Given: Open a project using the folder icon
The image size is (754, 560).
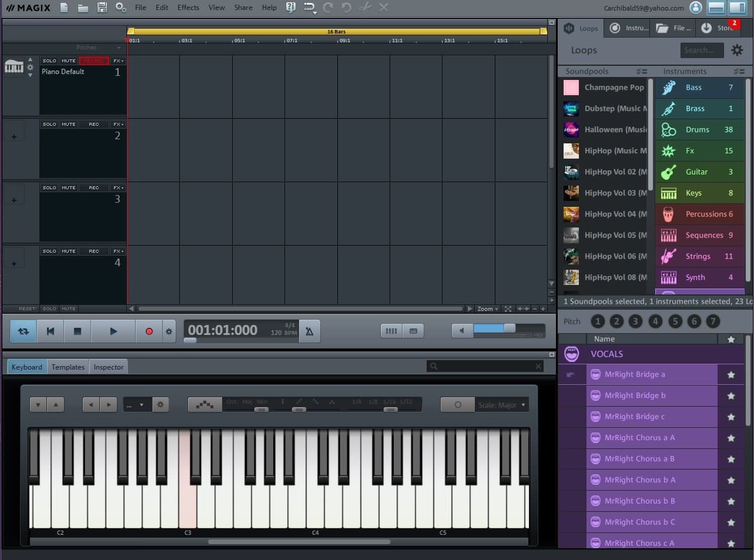Looking at the screenshot, I should (83, 8).
